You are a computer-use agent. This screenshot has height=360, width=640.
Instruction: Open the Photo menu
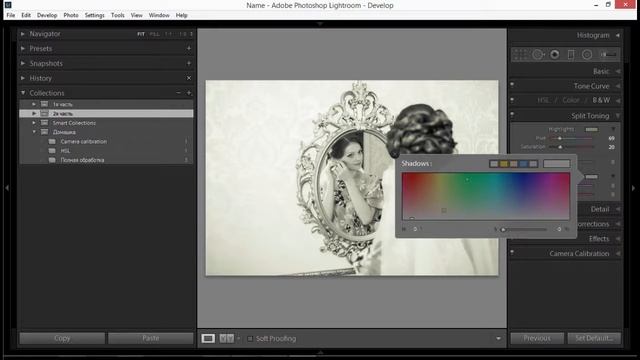[71, 15]
